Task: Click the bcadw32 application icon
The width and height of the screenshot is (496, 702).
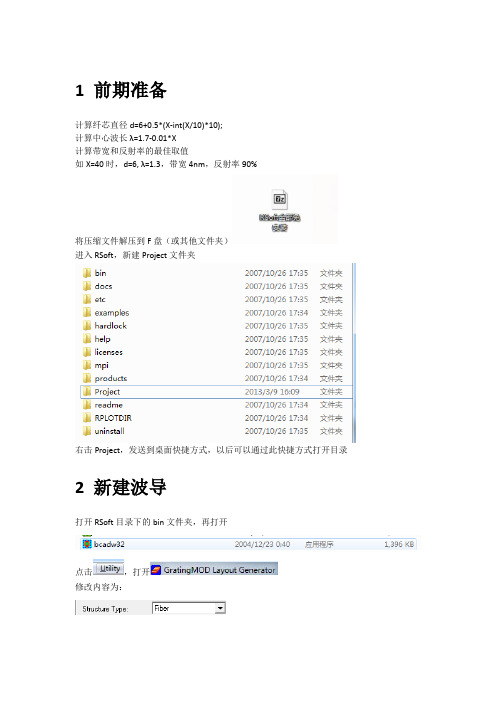Action: click(x=87, y=544)
